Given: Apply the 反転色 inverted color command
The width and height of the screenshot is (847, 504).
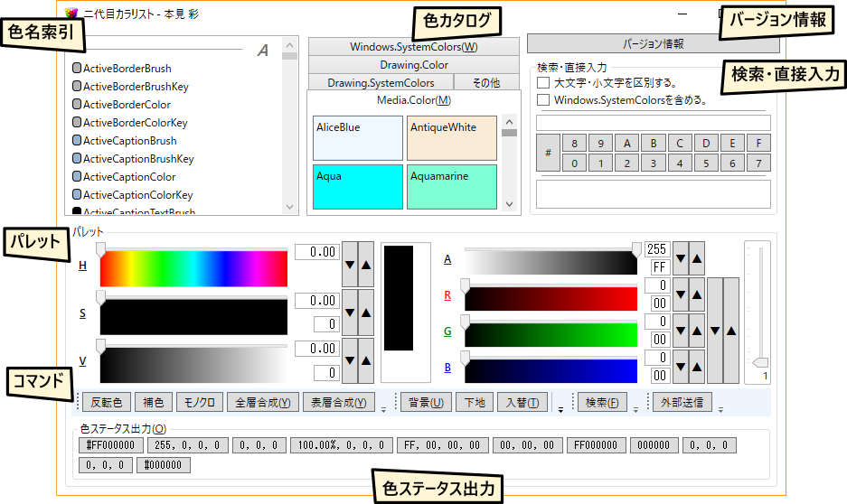Looking at the screenshot, I should tap(107, 403).
